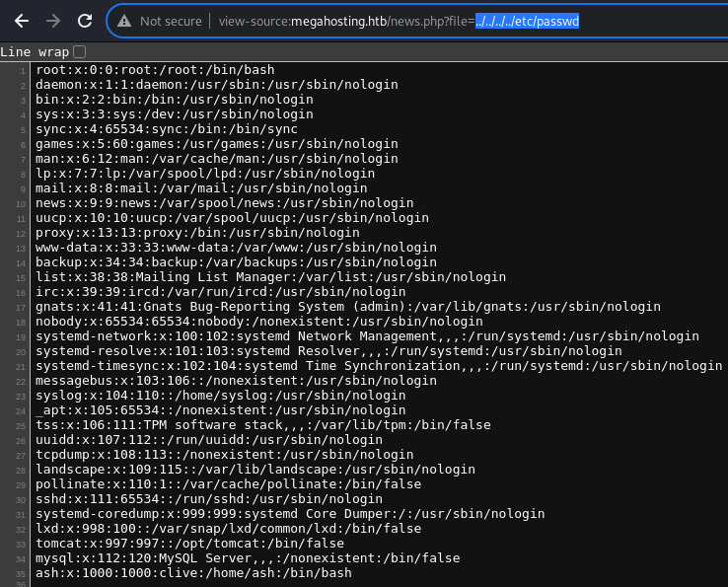This screenshot has width=728, height=587.
Task: Enable the Line wrap checkbox
Action: coord(79,51)
